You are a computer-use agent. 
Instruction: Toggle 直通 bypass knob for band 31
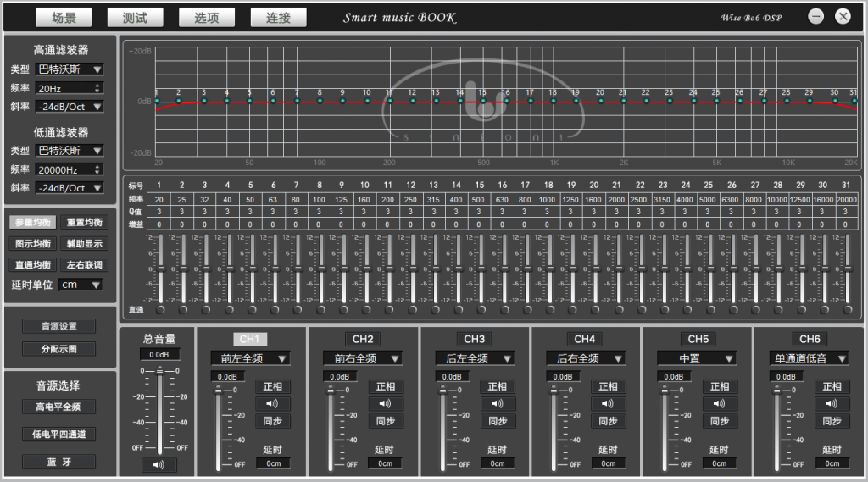point(848,309)
